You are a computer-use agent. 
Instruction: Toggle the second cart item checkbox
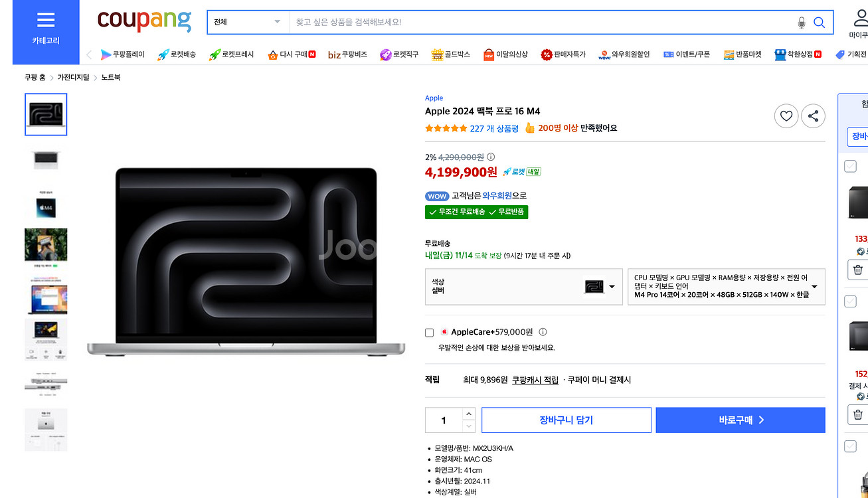[x=850, y=301]
